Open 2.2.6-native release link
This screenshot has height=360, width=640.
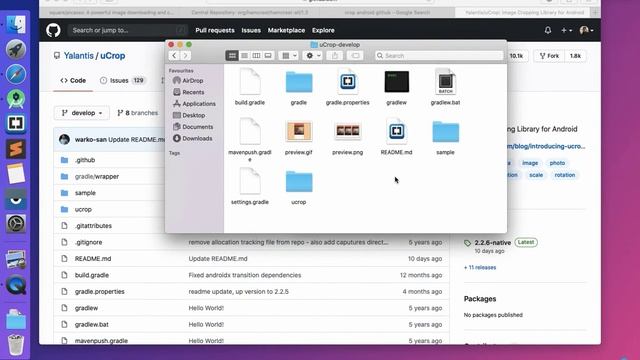point(492,242)
